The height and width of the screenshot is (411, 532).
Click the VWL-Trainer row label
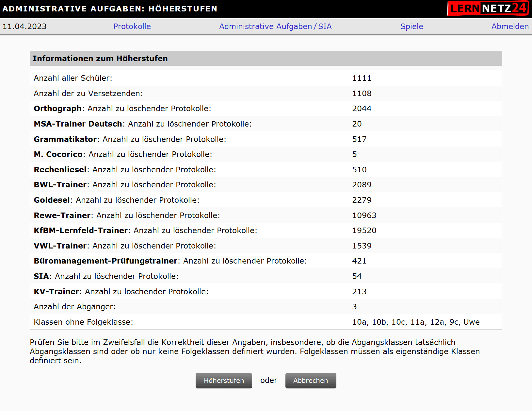point(125,246)
